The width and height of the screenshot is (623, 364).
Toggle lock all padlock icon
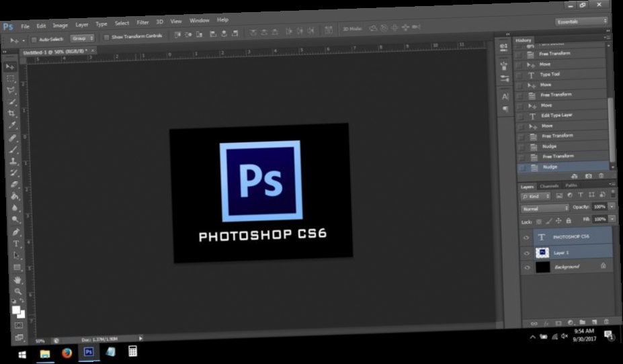(x=569, y=221)
